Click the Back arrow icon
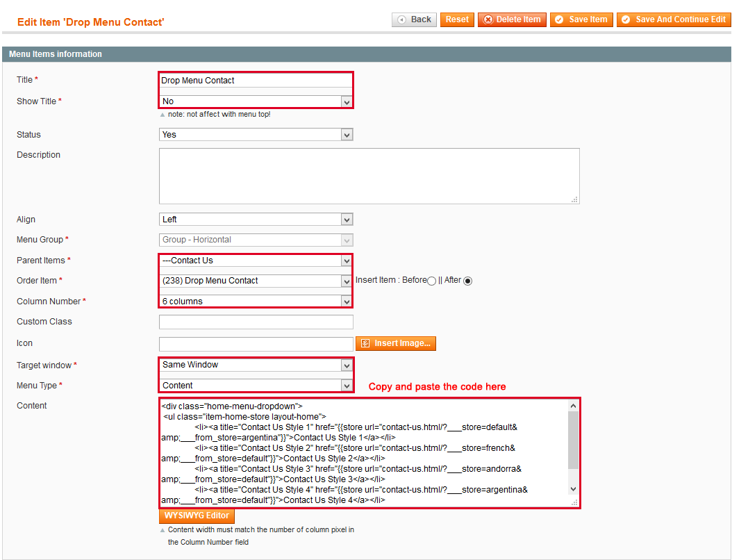This screenshot has width=732, height=560. [401, 19]
